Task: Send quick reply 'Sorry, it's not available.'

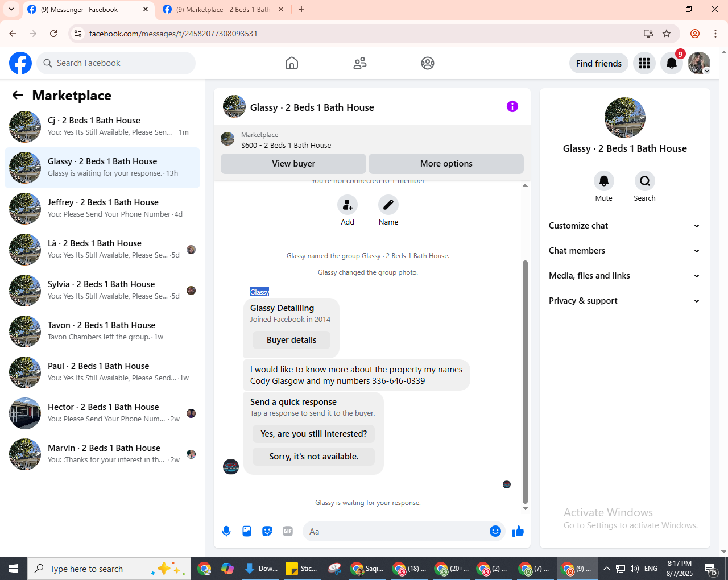Action: tap(314, 457)
